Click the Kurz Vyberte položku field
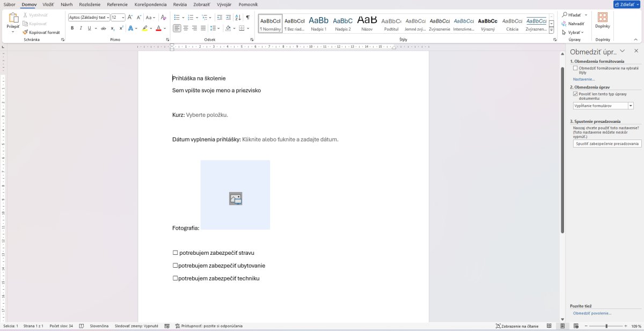This screenshot has height=331, width=644. pyautogui.click(x=207, y=115)
